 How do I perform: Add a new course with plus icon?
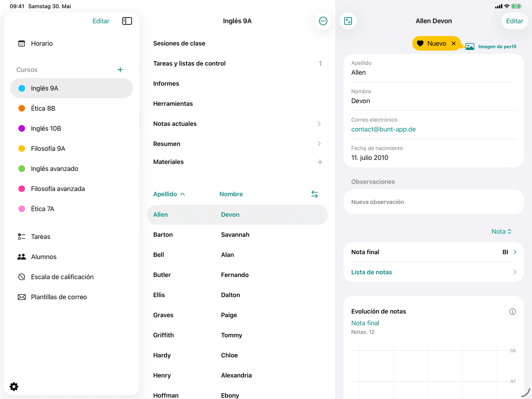click(120, 70)
